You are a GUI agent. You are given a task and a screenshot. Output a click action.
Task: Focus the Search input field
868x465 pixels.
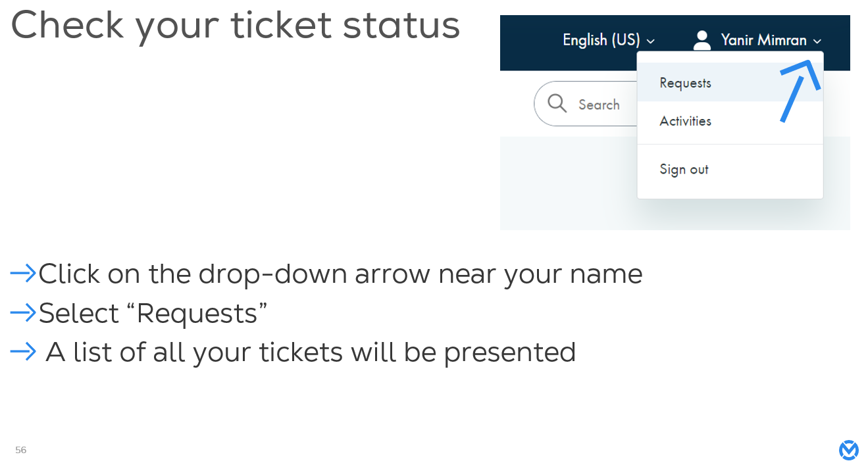point(599,105)
